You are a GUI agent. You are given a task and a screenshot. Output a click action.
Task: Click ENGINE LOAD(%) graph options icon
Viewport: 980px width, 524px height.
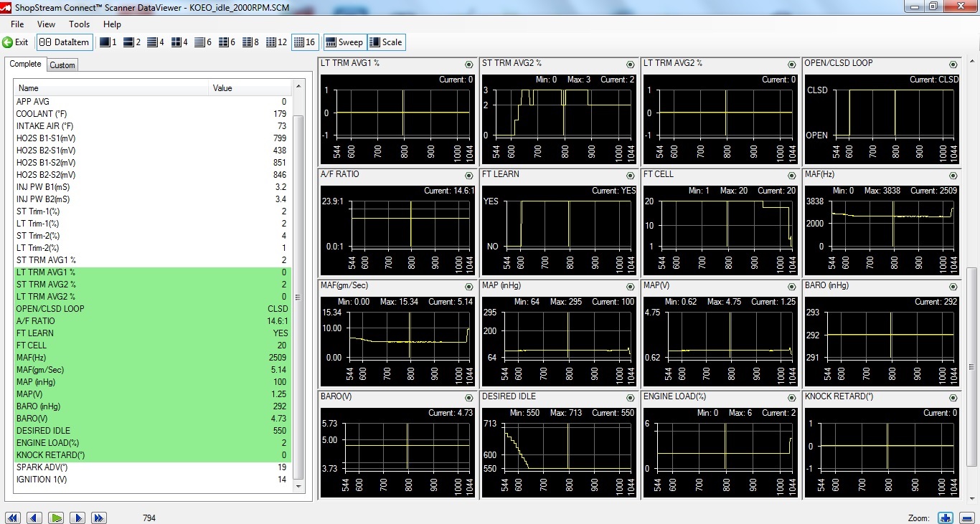coord(791,397)
